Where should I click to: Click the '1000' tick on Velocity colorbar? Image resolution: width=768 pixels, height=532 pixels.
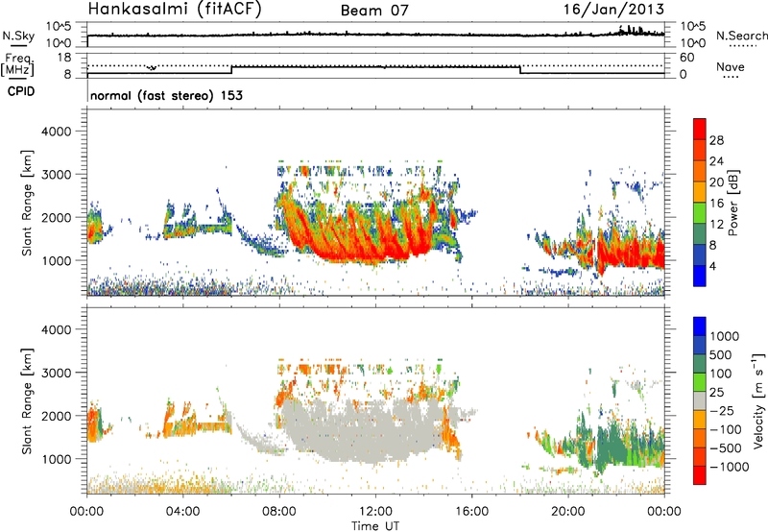pos(724,336)
